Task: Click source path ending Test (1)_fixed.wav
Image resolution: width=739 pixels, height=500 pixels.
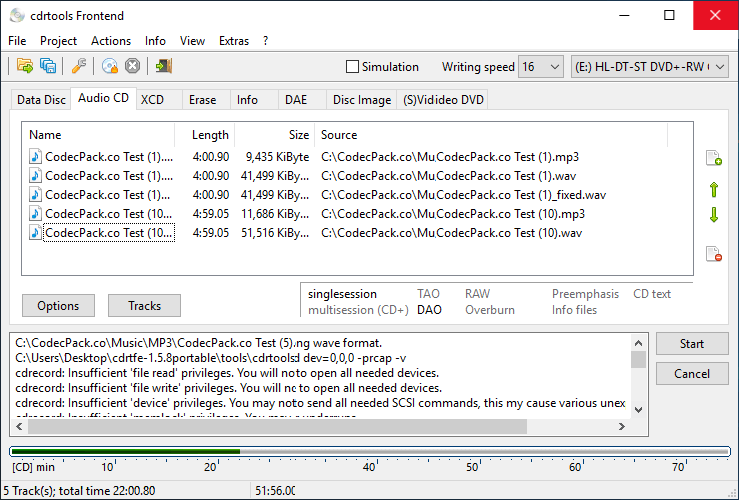Action: click(x=464, y=195)
